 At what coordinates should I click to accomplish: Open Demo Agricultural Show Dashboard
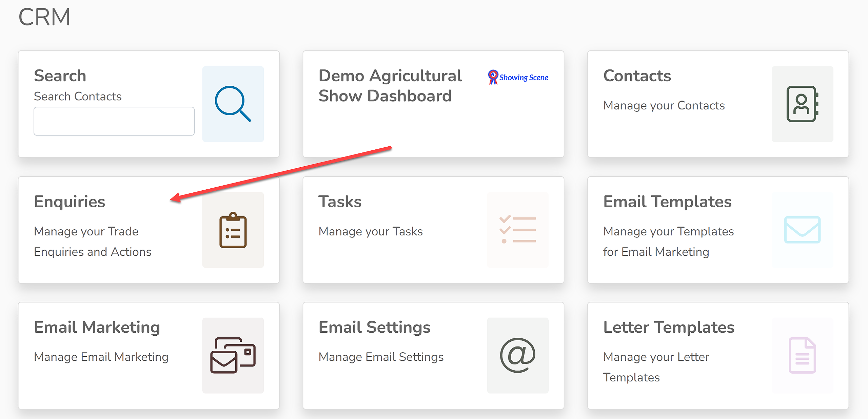click(x=390, y=86)
